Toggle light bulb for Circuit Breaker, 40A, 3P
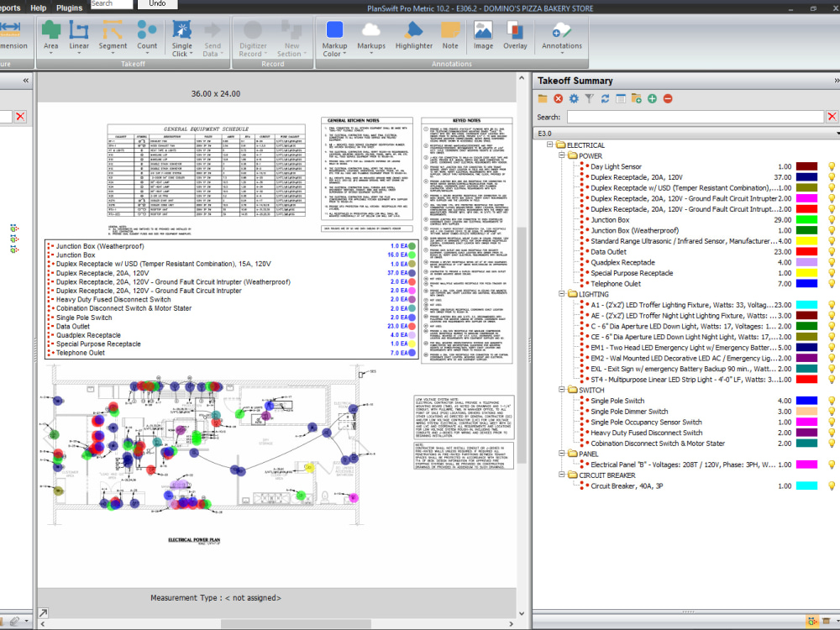The image size is (840, 630). click(x=832, y=486)
